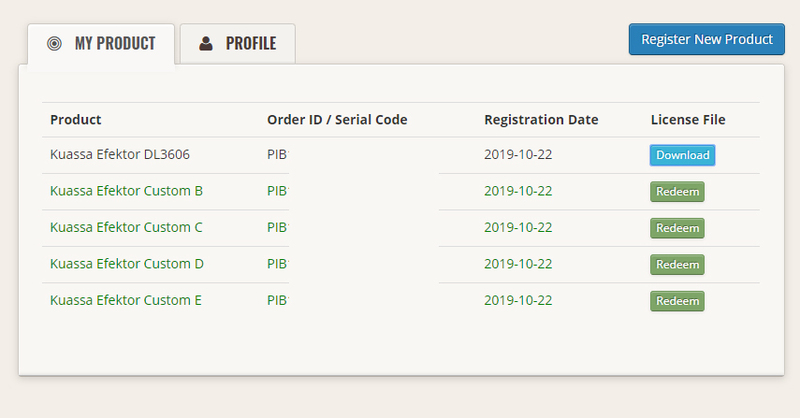
Task: Select the Kuassa Efektor Custom C product
Action: tap(126, 227)
